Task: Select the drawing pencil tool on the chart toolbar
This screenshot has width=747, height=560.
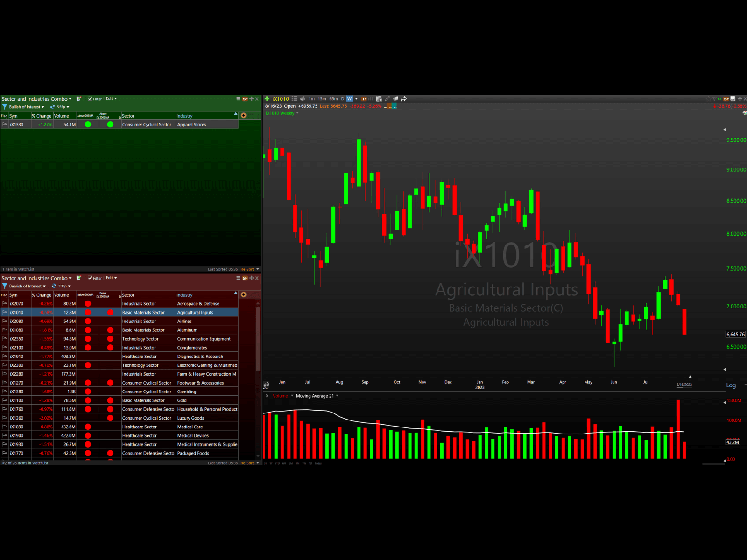Action: pyautogui.click(x=387, y=99)
